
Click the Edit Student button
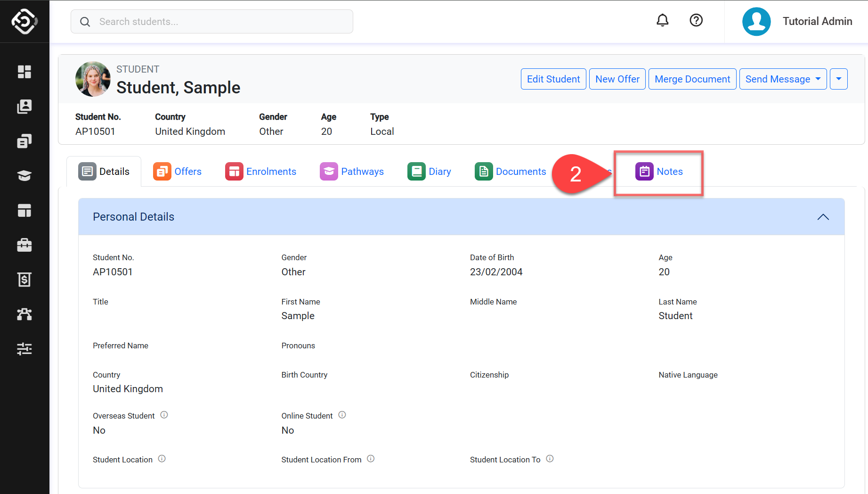pyautogui.click(x=553, y=79)
